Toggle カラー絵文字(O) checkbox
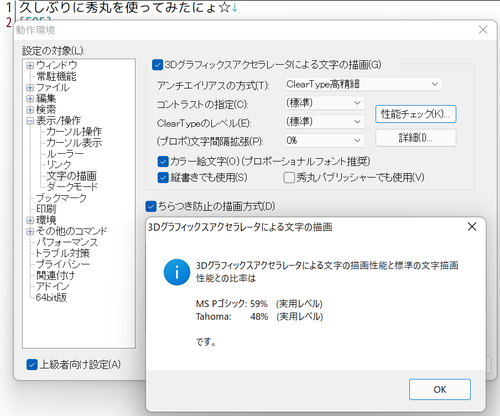The width and height of the screenshot is (500, 416). (163, 162)
